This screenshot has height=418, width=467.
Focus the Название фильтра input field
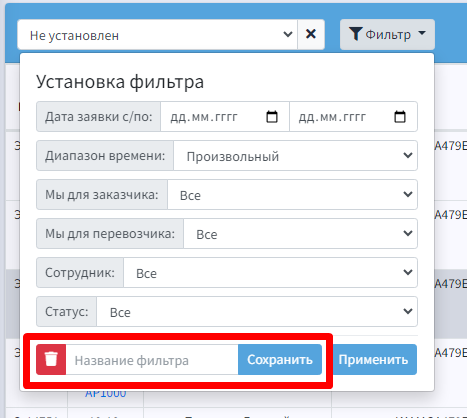pos(152,359)
